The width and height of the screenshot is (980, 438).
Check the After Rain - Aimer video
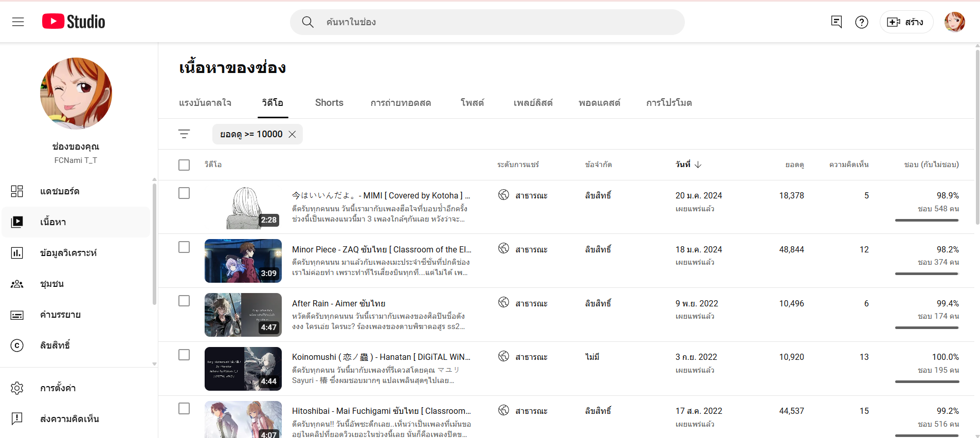point(184,301)
